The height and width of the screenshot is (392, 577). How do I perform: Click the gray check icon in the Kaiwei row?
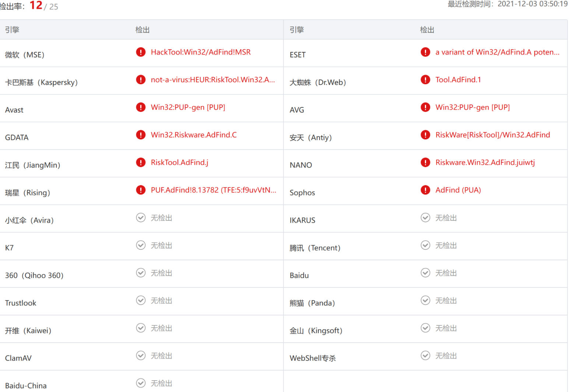coord(141,328)
